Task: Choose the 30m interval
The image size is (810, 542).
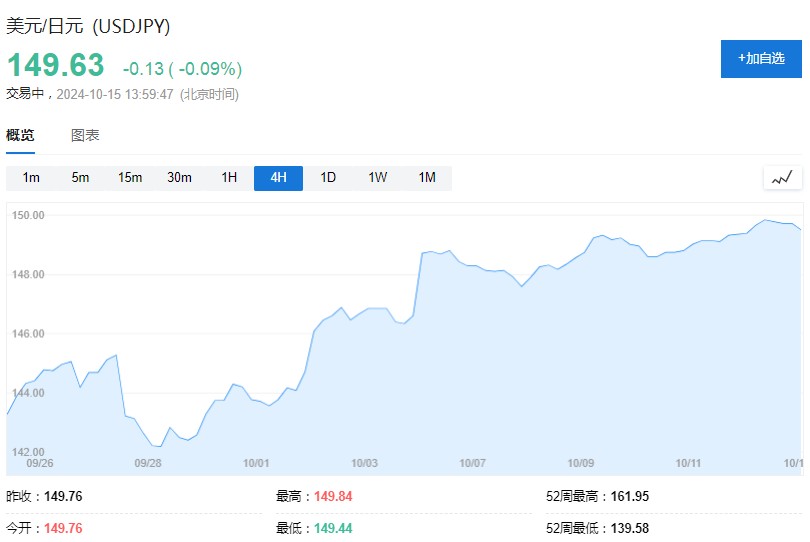Action: point(179,178)
